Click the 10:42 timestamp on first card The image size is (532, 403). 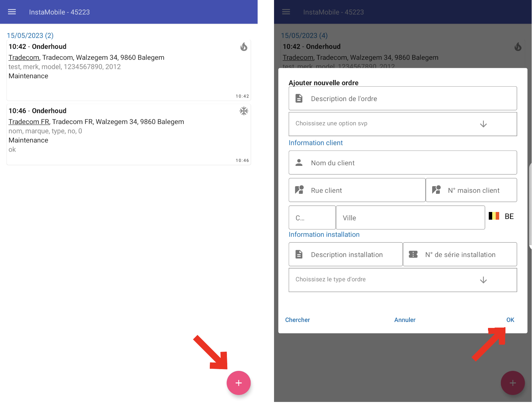(242, 96)
